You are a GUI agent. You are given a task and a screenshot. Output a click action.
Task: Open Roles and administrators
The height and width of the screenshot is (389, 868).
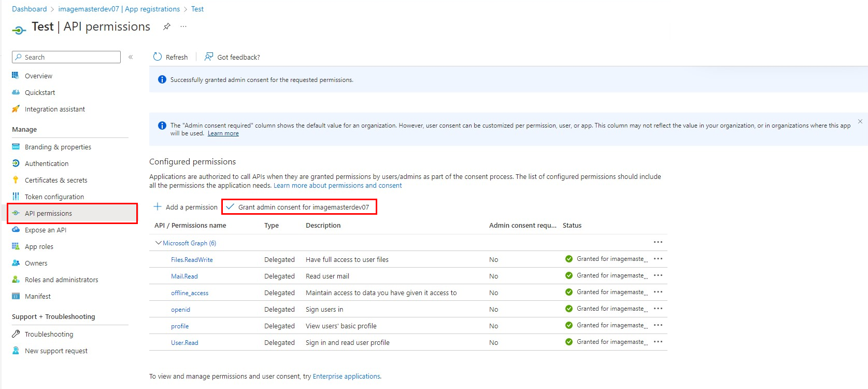61,280
